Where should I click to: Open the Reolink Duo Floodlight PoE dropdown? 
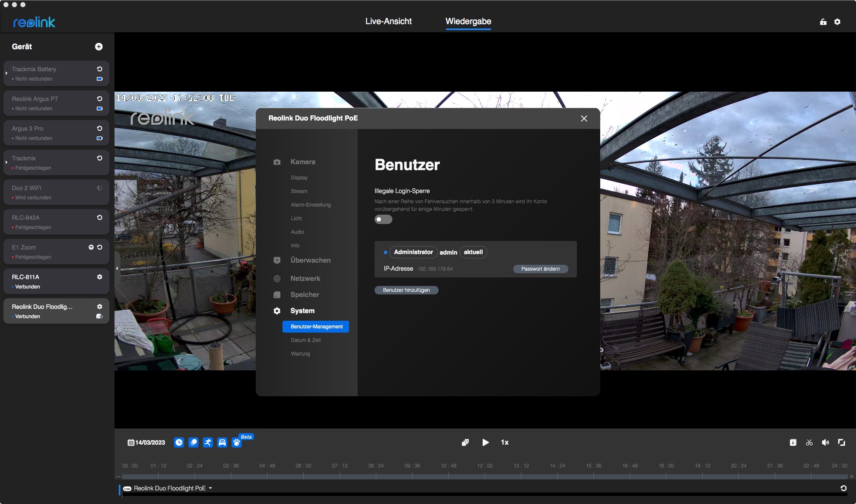coord(210,488)
